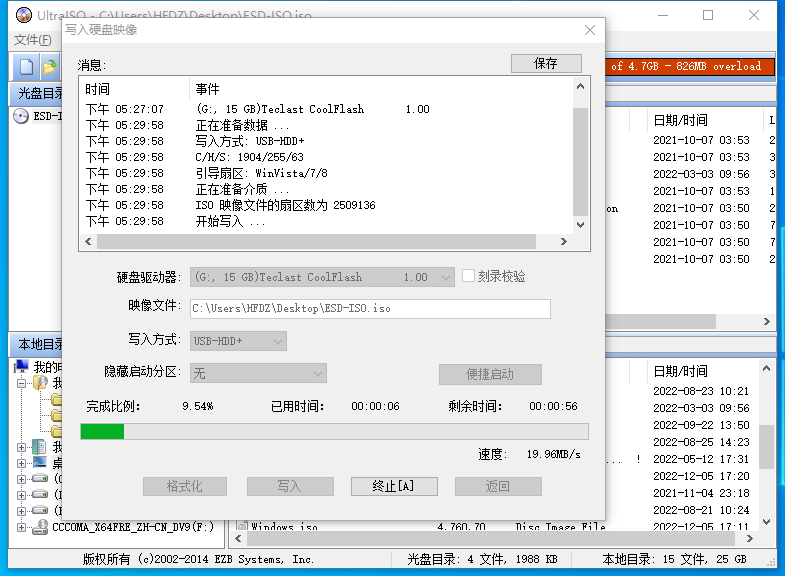Click local file list scroll-left arrow

coord(238,538)
